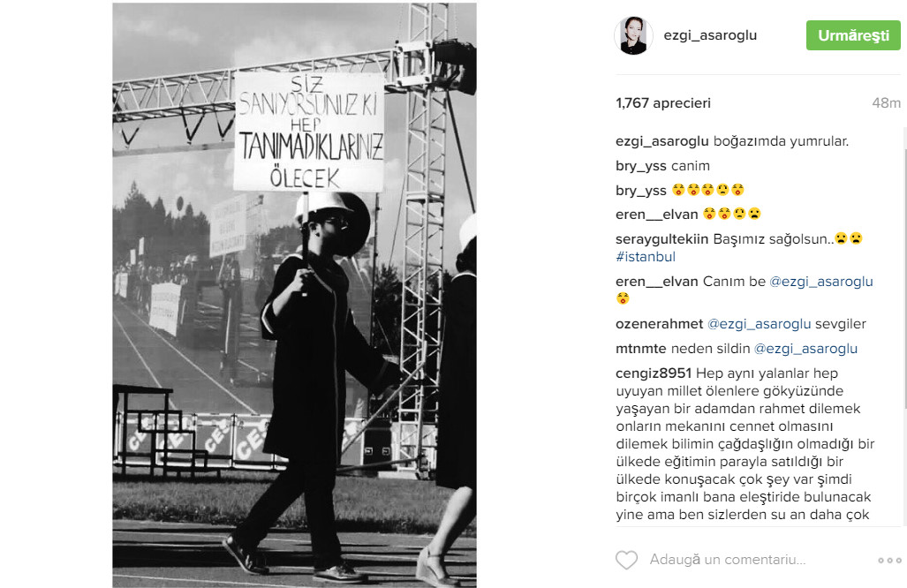Image resolution: width=907 pixels, height=588 pixels.
Task: Open eren__elvan profile from Canım be comment
Action: coord(656,282)
